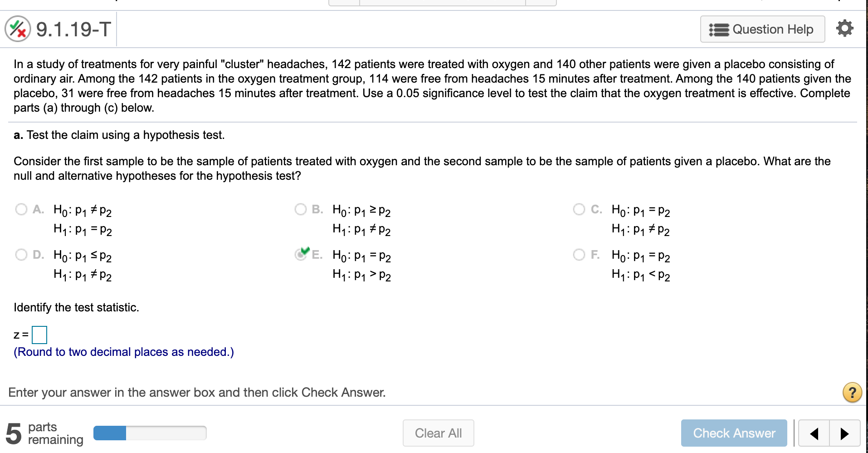This screenshot has width=868, height=453.
Task: Select hypothesis answer option D
Action: pos(21,255)
